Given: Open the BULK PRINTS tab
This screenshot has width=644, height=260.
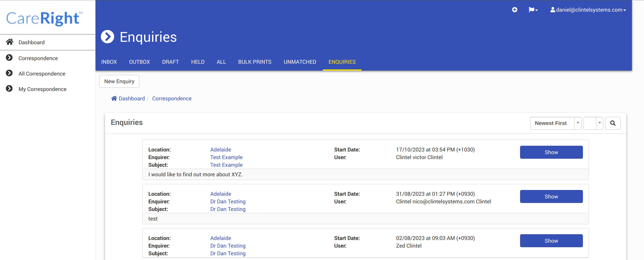Looking at the screenshot, I should 255,62.
